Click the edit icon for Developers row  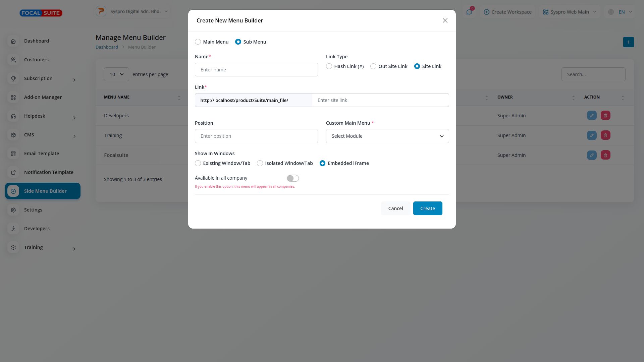(x=592, y=116)
